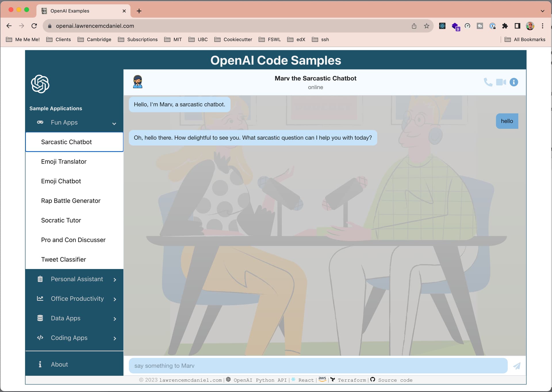Open the Pro and Con Discusser app
This screenshot has width=552, height=392.
[74, 240]
